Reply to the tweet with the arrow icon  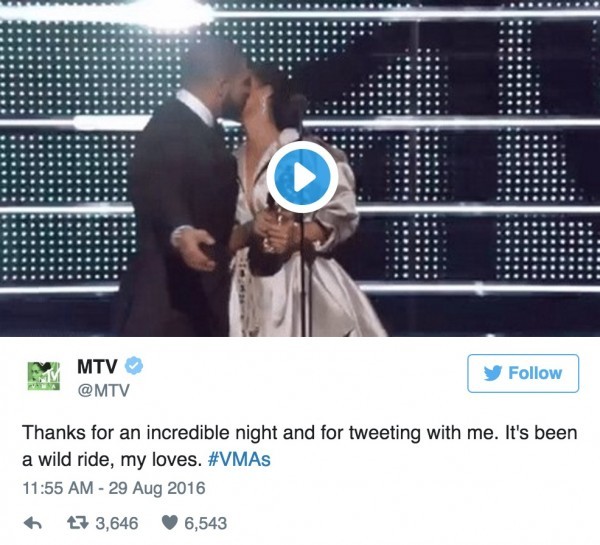[x=33, y=523]
